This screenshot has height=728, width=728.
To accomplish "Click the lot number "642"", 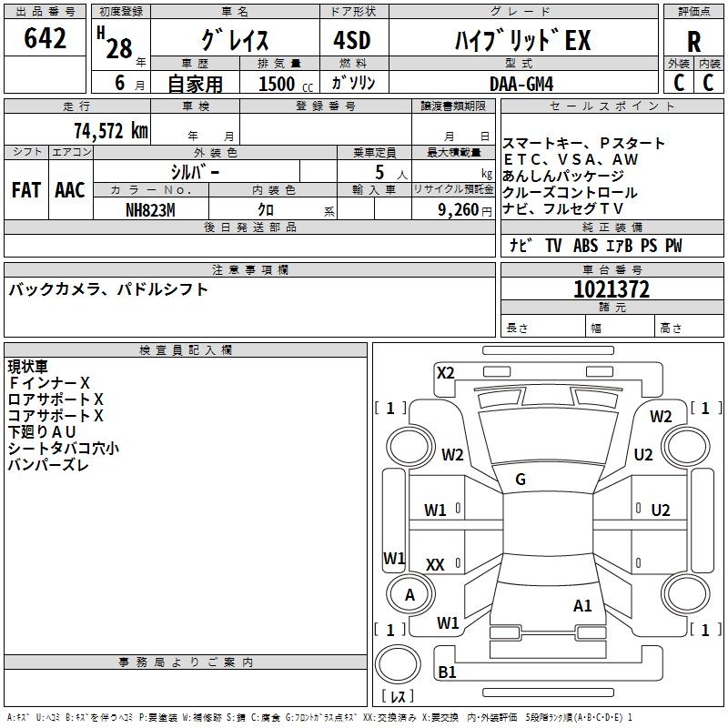I will point(45,38).
